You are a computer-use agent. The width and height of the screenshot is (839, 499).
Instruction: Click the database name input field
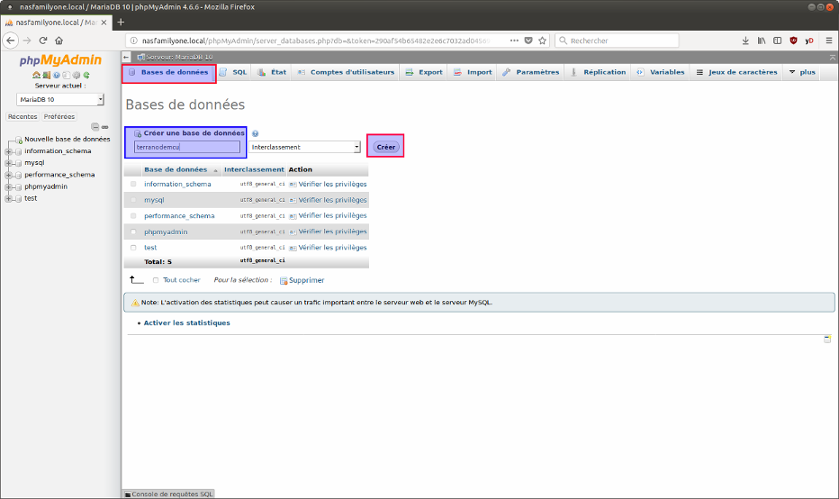click(187, 147)
